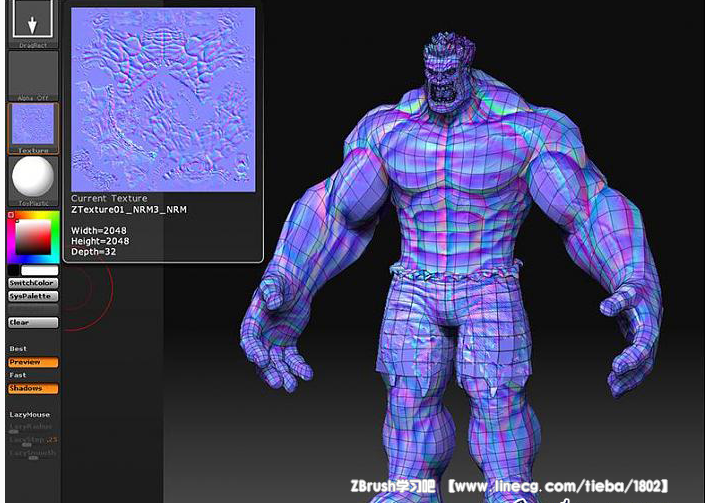Toggle the Shadows option
The image size is (705, 503).
[x=33, y=388]
